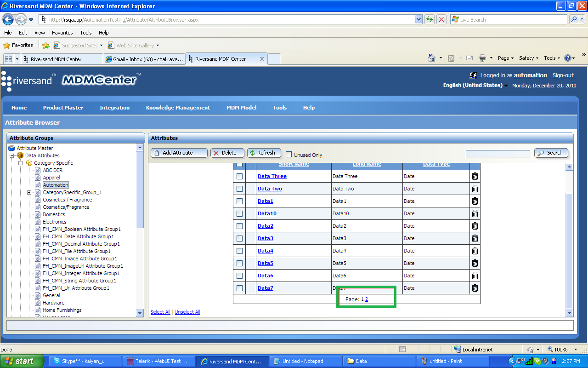This screenshot has width=588, height=368.
Task: Click the Refresh attributes button
Action: tap(264, 153)
